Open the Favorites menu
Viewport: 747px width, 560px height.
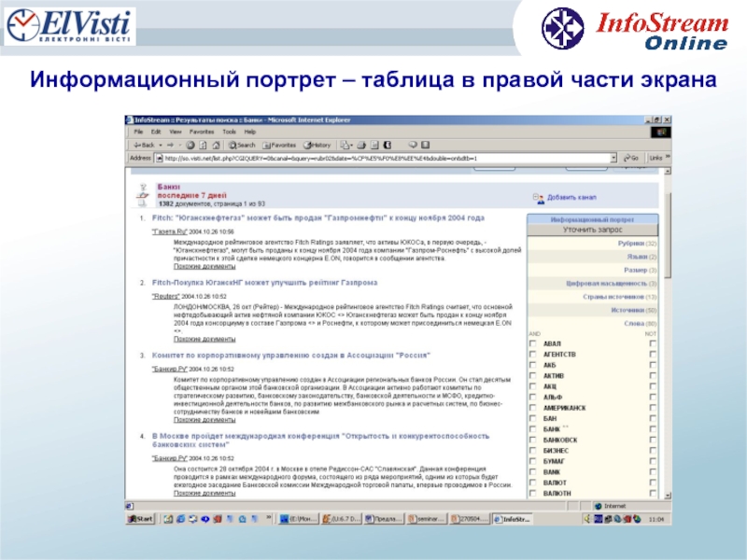(202, 132)
